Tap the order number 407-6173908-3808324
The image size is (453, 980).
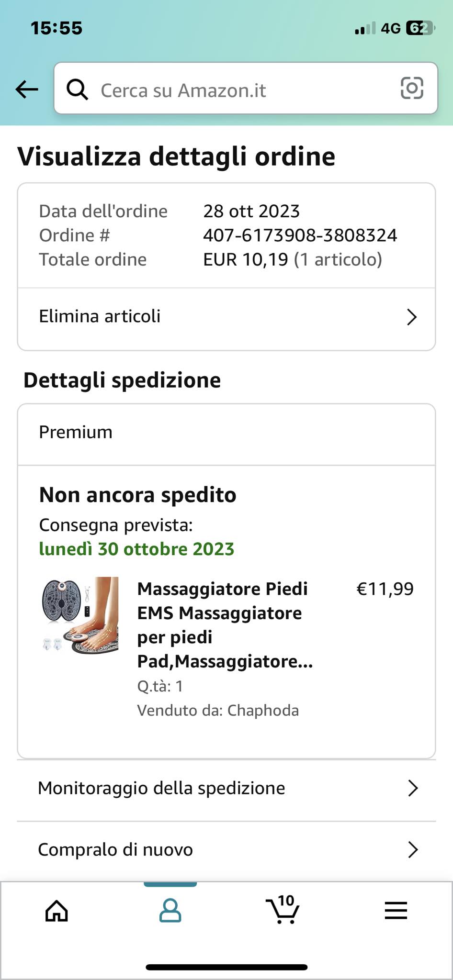coord(300,235)
